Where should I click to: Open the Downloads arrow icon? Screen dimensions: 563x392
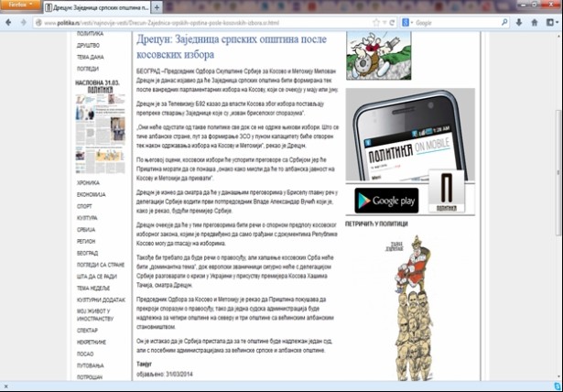(519, 22)
